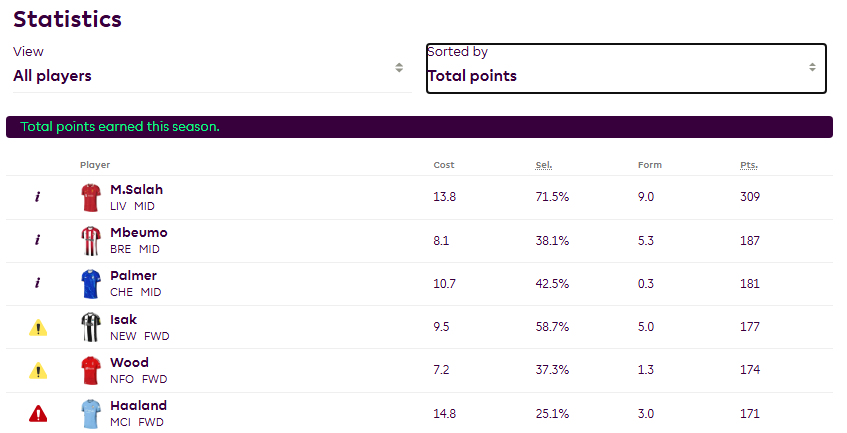The width and height of the screenshot is (847, 433).
Task: Open the View All players dropdown
Action: tap(210, 67)
